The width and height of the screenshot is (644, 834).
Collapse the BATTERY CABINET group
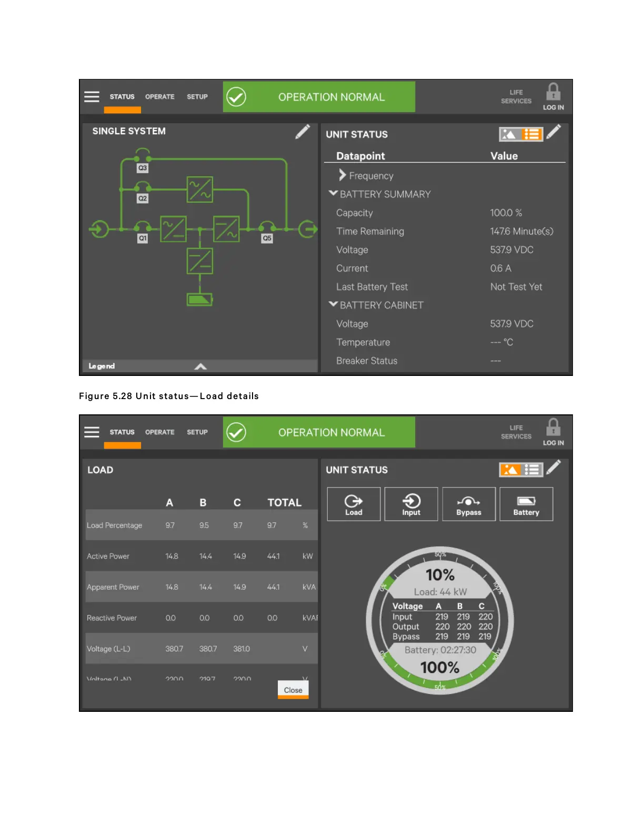(x=333, y=305)
